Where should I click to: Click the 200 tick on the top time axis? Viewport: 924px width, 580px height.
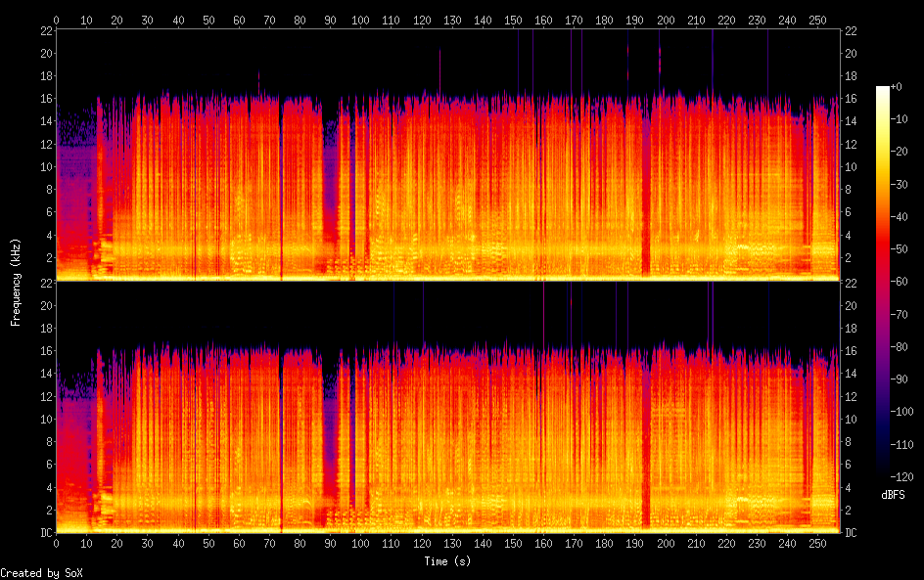click(666, 19)
